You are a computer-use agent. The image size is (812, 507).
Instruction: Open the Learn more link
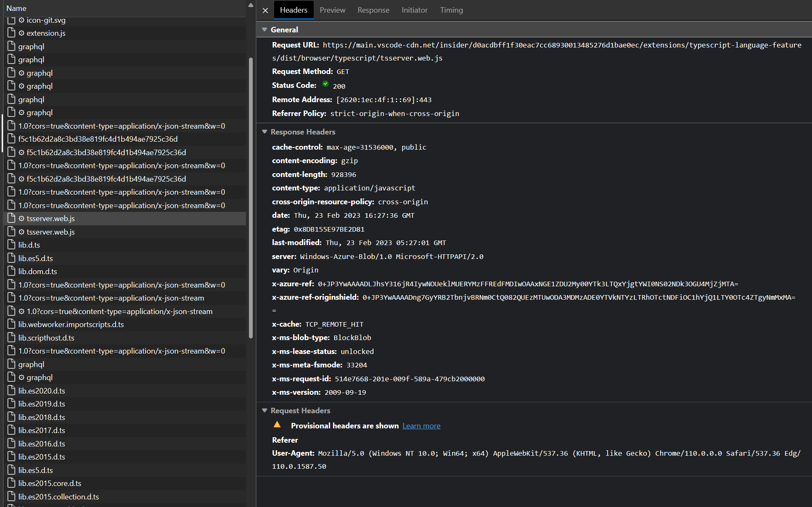421,425
